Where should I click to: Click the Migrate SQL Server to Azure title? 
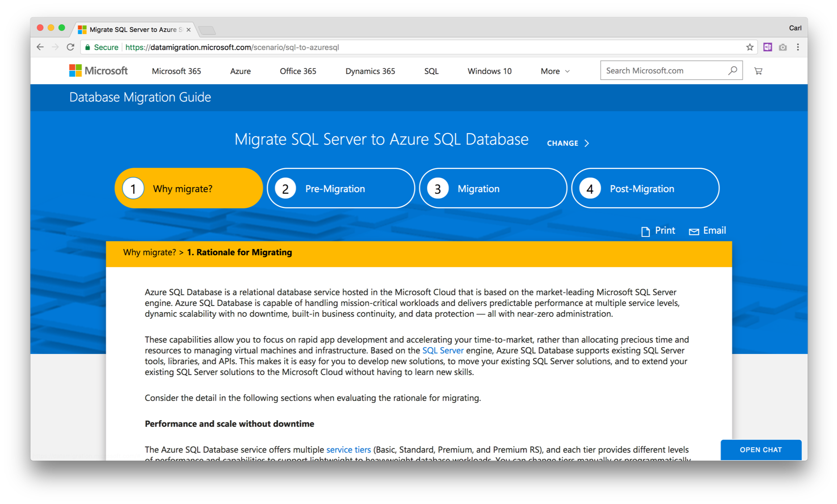click(381, 139)
